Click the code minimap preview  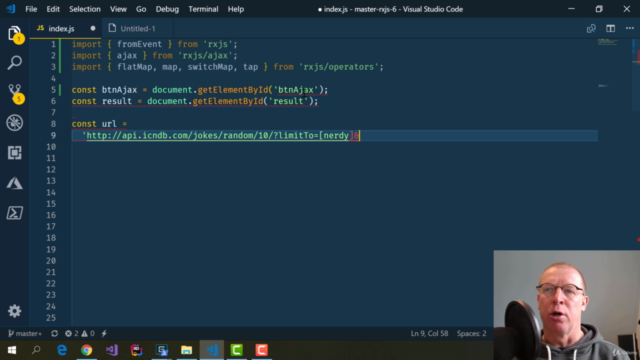tap(609, 42)
